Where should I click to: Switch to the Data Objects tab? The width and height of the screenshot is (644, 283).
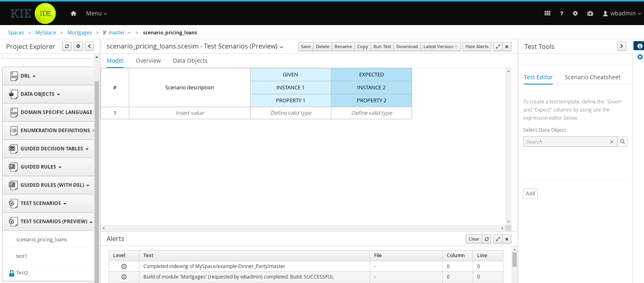coord(190,61)
